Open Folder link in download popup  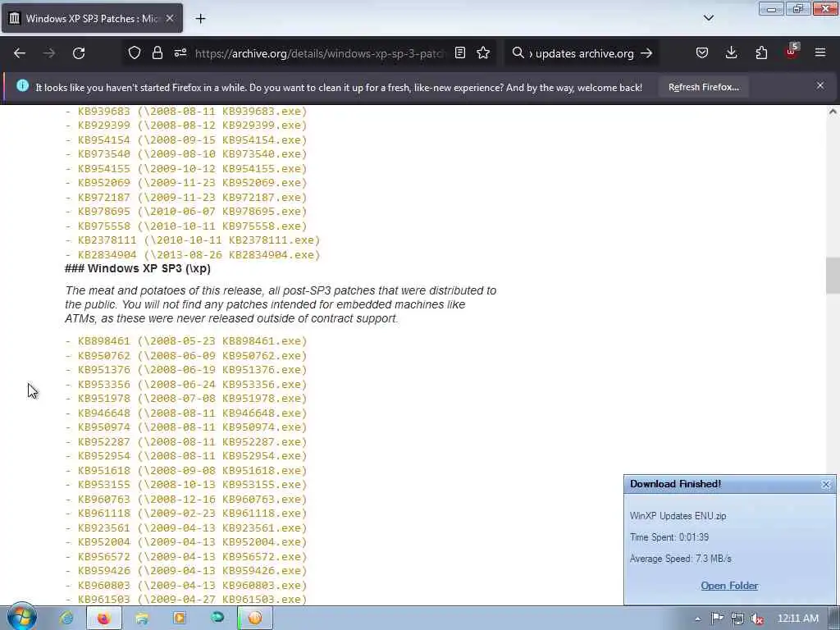point(729,586)
